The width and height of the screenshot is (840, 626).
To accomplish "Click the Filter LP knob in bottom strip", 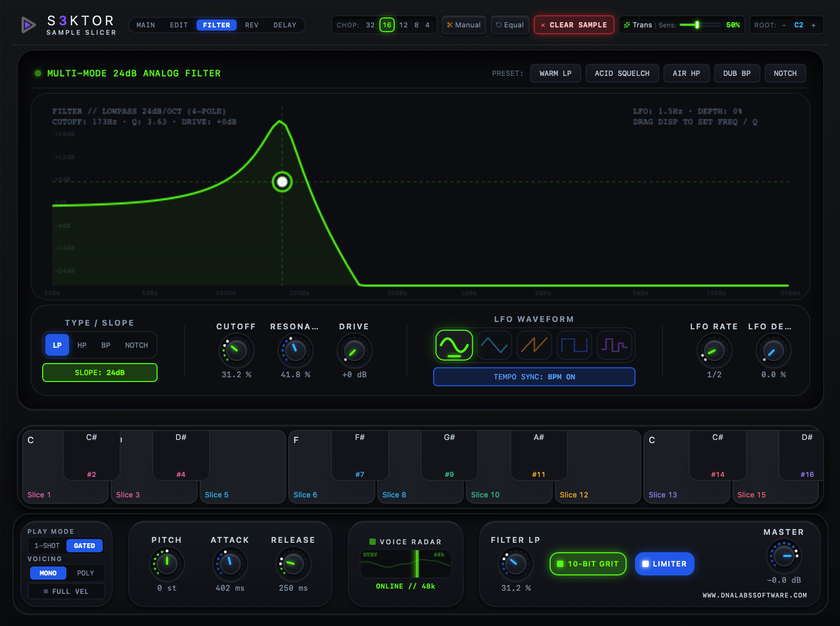I will pos(516,564).
